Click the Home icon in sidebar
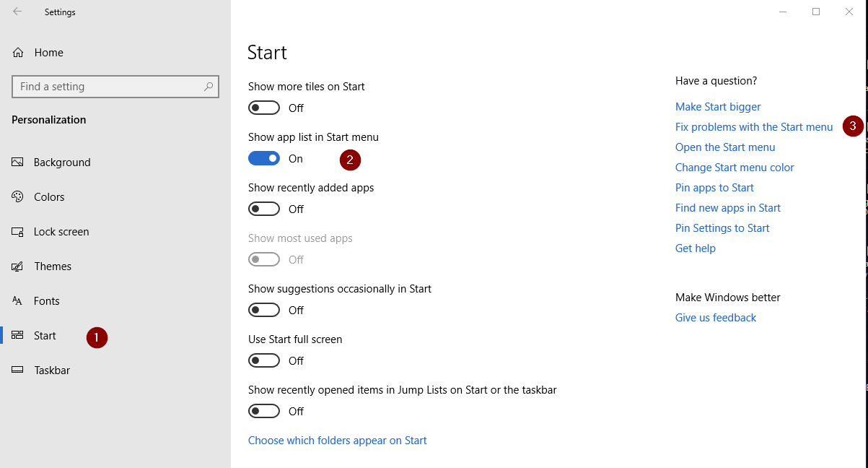This screenshot has width=868, height=468. tap(18, 53)
